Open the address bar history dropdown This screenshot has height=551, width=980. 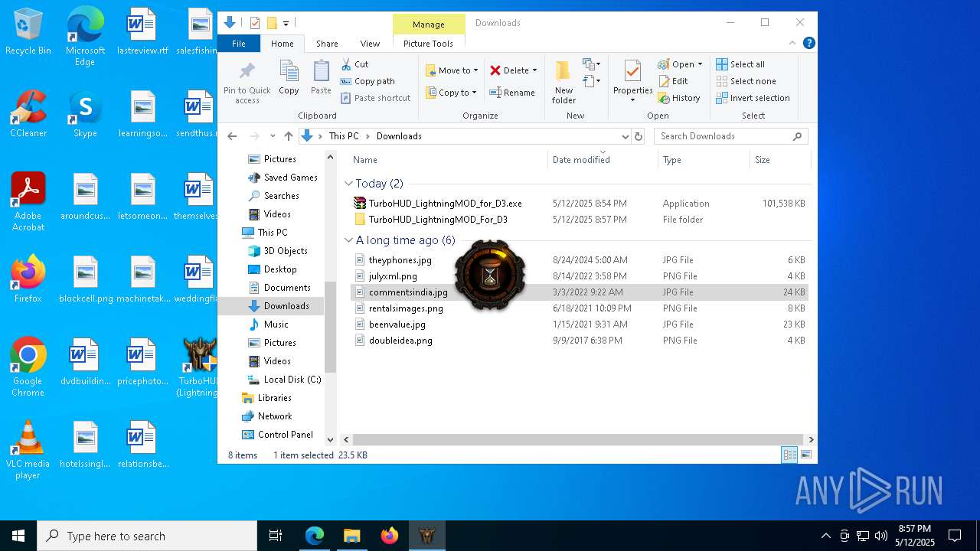pos(625,136)
